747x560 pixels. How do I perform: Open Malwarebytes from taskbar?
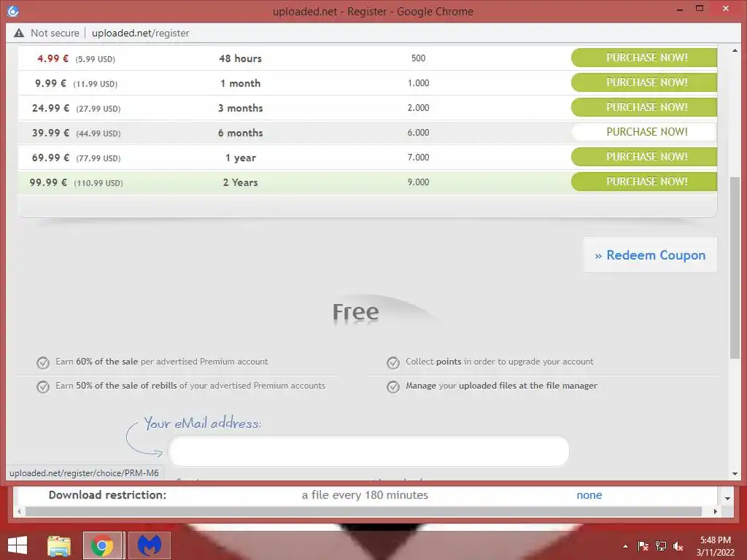click(149, 545)
